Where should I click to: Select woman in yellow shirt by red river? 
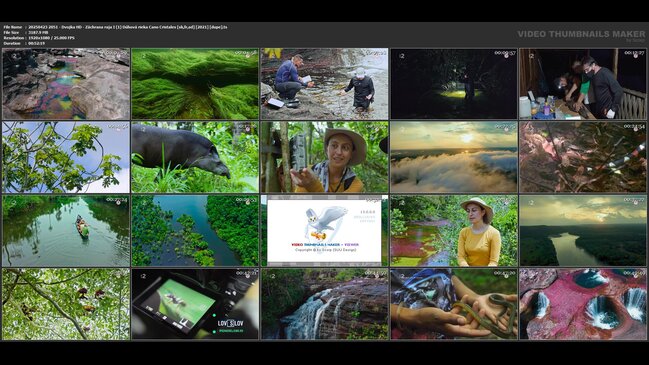(x=454, y=231)
